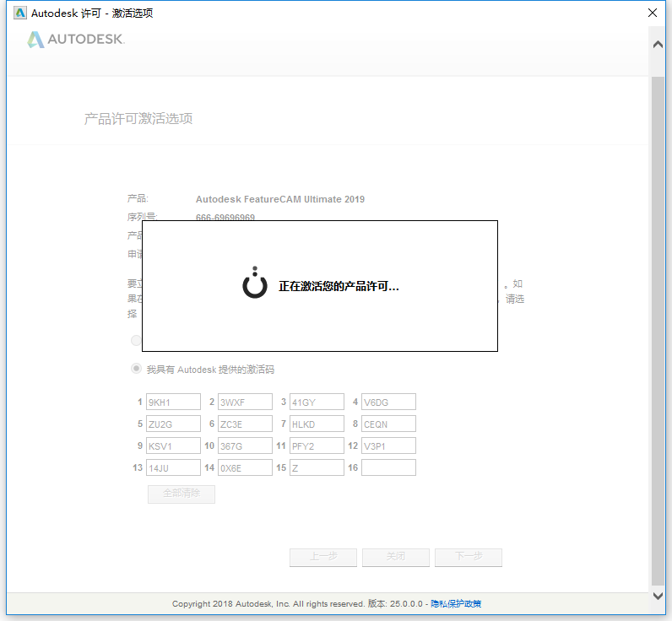Viewport: 672px width, 621px height.
Task: Click the vertical scrollbar thumb
Action: click(658, 331)
